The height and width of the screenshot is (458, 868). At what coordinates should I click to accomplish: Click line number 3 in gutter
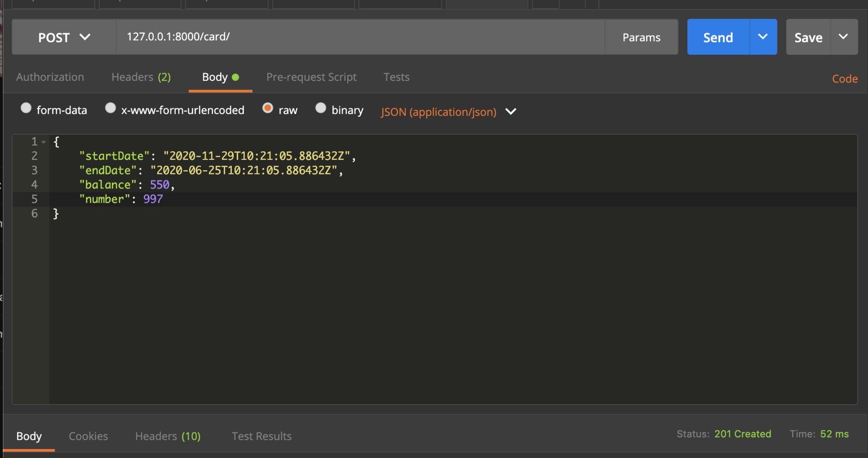[34, 170]
